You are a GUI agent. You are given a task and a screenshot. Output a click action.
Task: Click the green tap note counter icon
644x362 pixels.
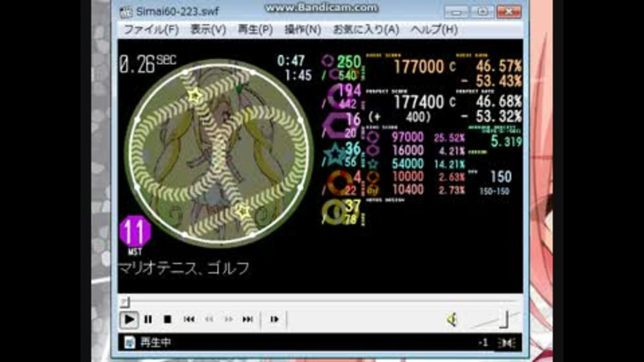pyautogui.click(x=328, y=61)
